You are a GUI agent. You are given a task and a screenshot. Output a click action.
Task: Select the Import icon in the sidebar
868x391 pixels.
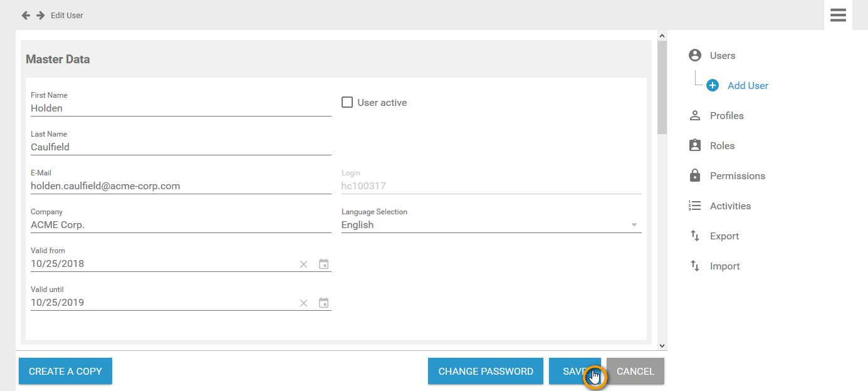tap(694, 266)
